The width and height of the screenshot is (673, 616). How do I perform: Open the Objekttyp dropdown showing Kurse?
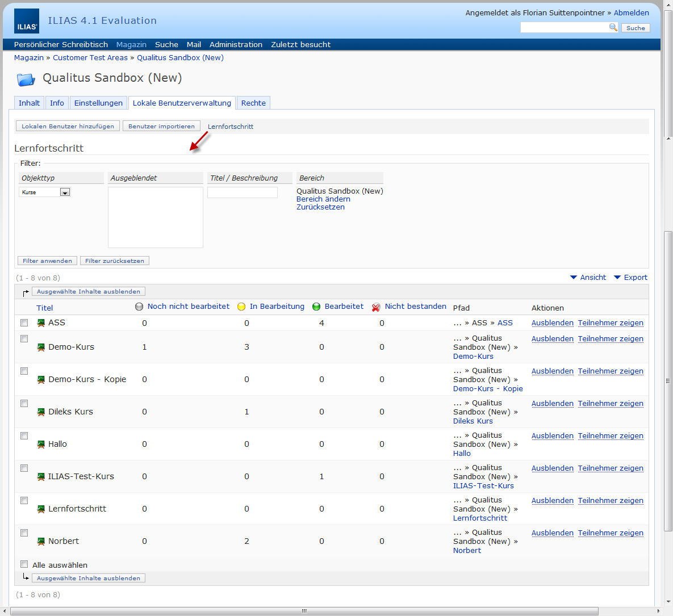click(x=45, y=192)
